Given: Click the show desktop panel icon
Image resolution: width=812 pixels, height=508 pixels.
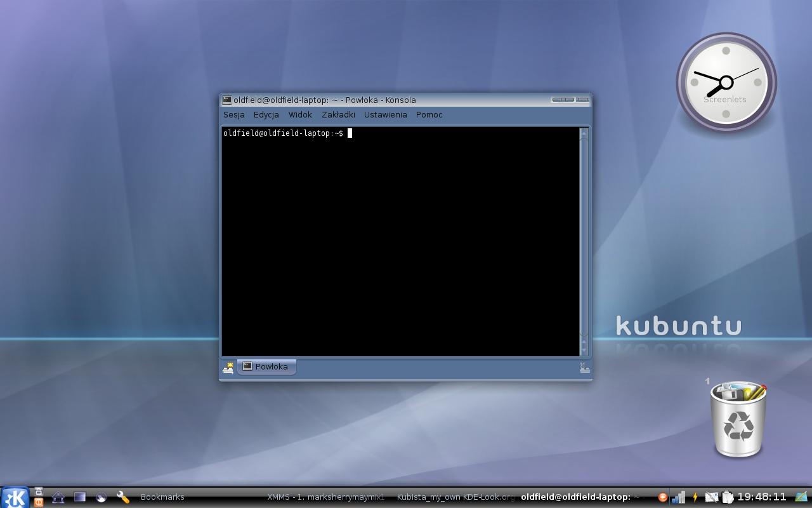Looking at the screenshot, I should (x=79, y=497).
